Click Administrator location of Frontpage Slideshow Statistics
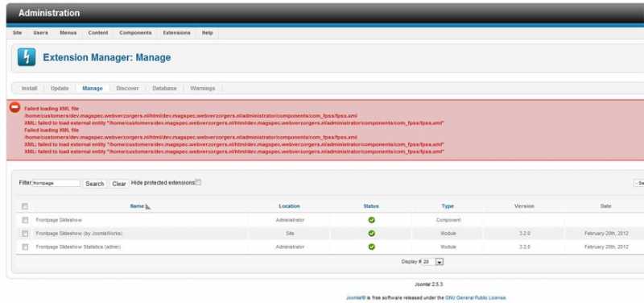644x303 pixels. 290,247
